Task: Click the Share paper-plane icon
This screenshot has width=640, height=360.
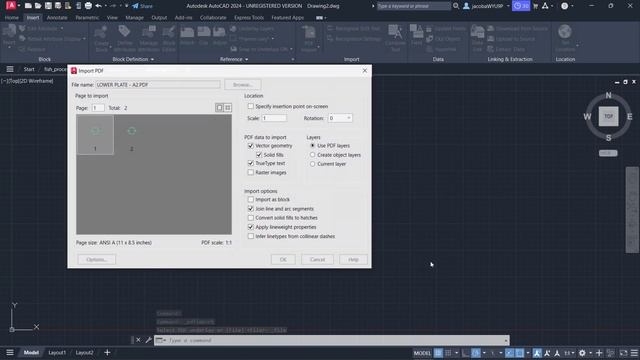Action: (x=136, y=6)
